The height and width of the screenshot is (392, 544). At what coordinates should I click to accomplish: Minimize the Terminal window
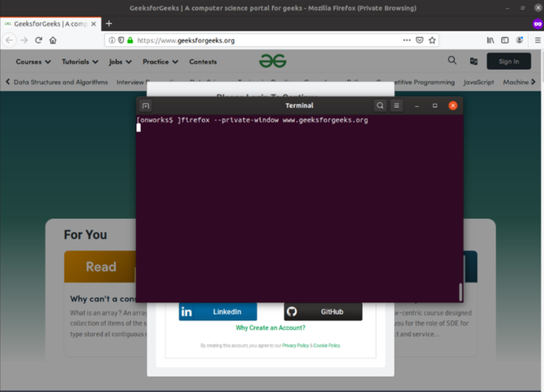coord(417,105)
